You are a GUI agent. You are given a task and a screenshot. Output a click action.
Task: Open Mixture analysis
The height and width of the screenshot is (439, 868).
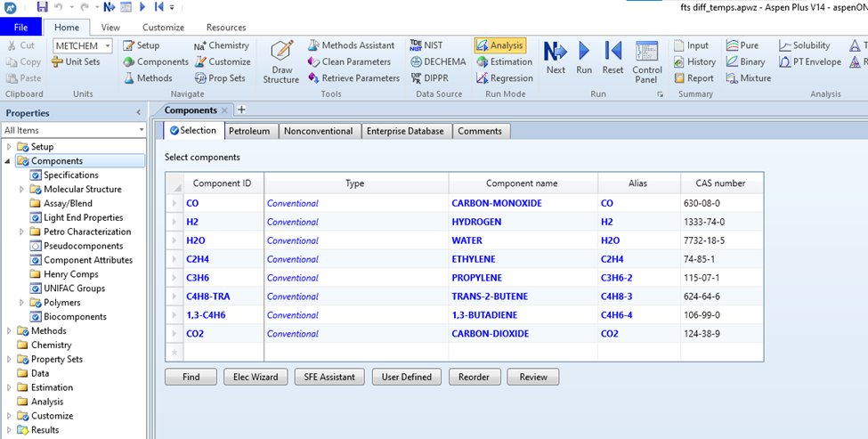(x=749, y=78)
